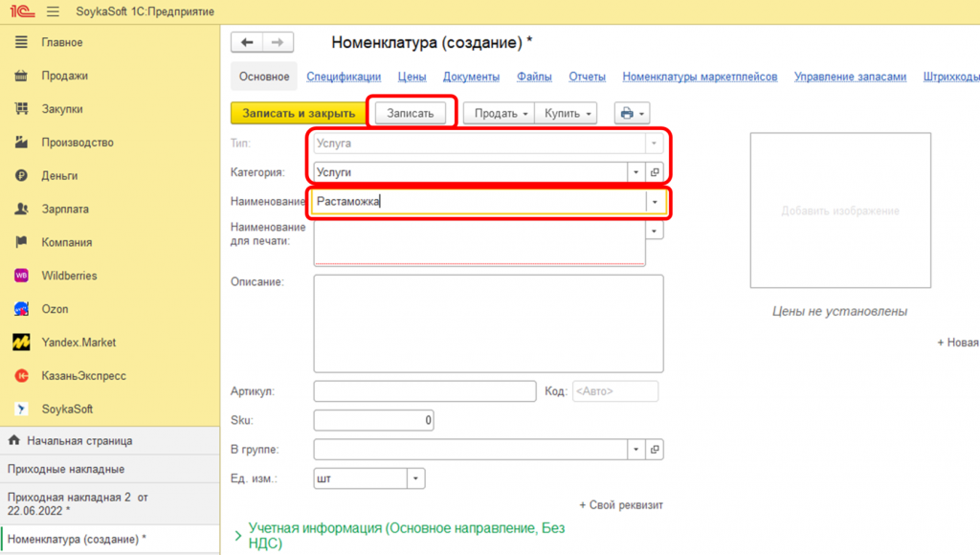Screen dimensions: 980x555
Task: Switch to the Спецификации tab
Action: point(344,77)
